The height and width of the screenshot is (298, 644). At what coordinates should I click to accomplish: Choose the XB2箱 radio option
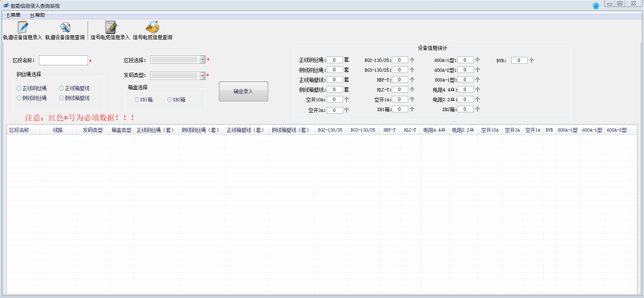[170, 100]
